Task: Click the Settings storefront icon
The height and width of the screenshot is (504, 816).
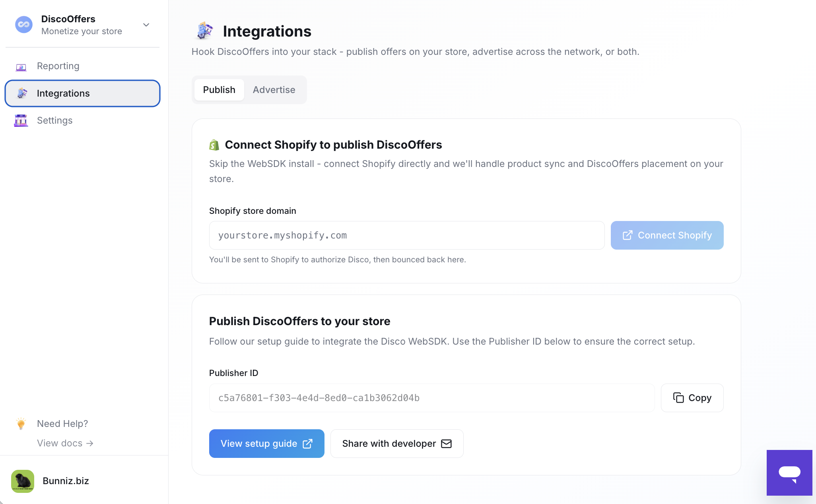Action: (21, 120)
